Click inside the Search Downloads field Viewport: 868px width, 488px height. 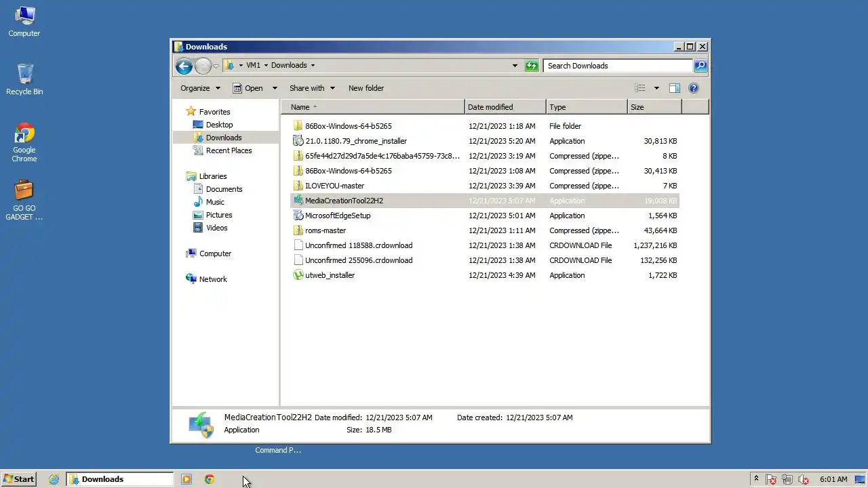[618, 66]
